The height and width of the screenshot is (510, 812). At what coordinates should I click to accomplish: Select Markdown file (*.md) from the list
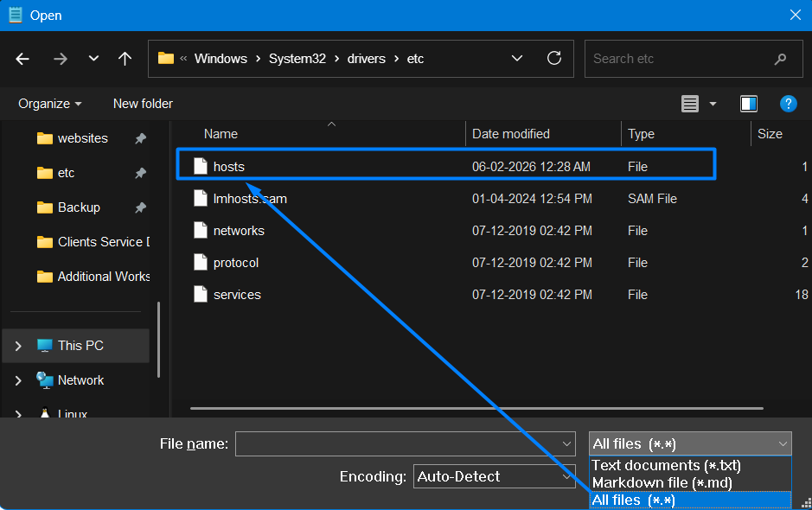[x=662, y=482]
